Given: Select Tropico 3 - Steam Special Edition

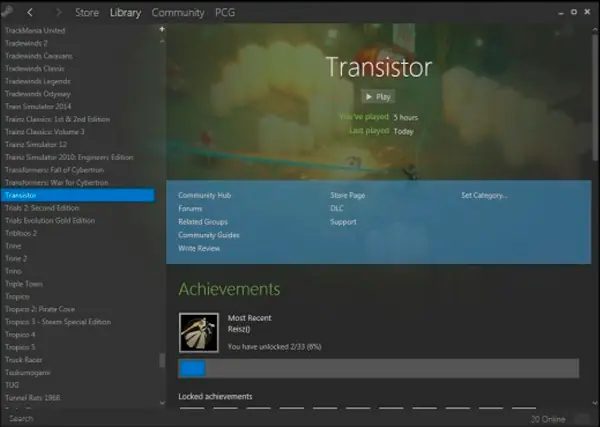Looking at the screenshot, I should point(58,322).
